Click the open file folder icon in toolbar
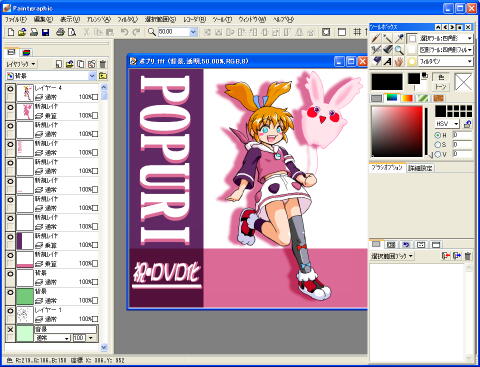 click(22, 32)
